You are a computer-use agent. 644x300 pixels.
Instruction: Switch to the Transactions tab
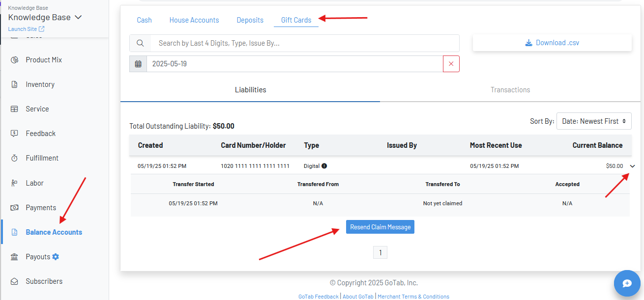pos(510,90)
